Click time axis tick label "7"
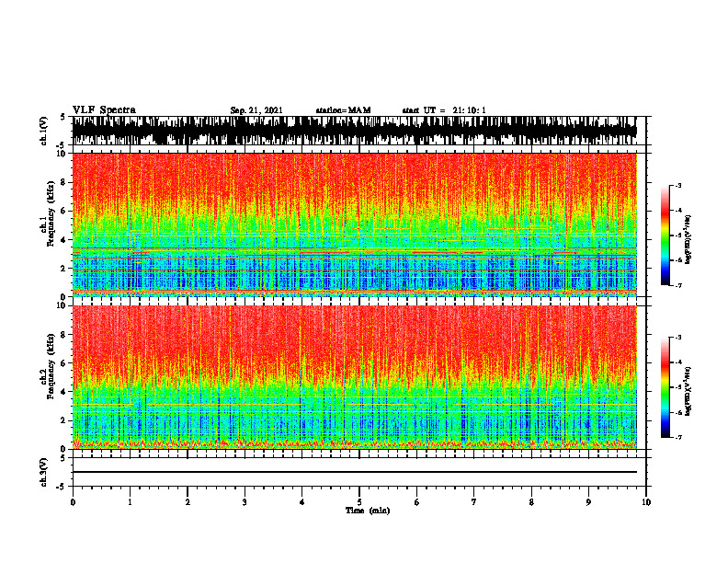The width and height of the screenshot is (728, 563). (x=474, y=502)
